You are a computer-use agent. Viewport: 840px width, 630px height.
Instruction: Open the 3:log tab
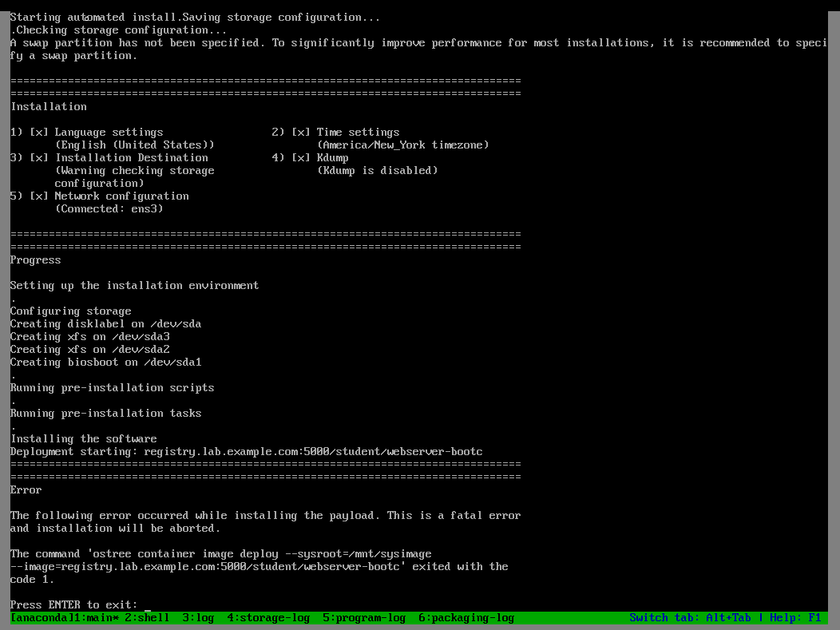(x=198, y=618)
